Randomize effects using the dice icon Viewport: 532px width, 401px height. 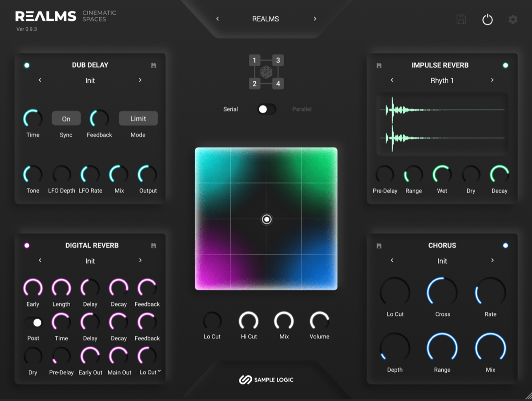(266, 72)
